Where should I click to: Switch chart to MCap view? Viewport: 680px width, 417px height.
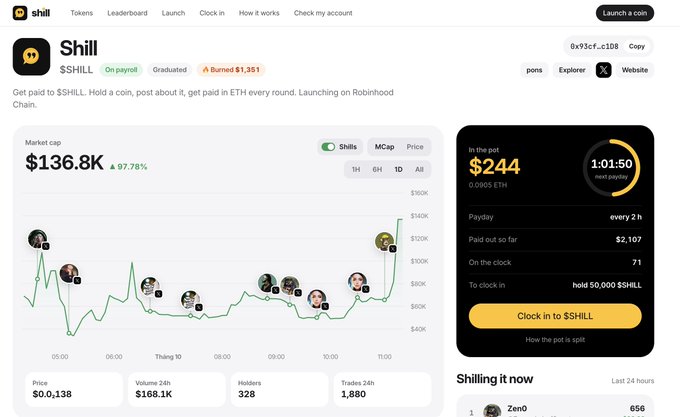point(384,147)
